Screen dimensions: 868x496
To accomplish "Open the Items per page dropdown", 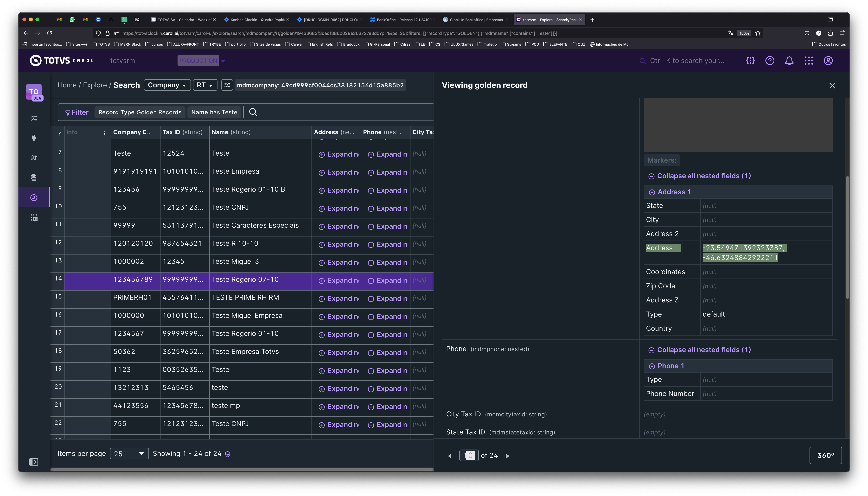I will pos(129,453).
